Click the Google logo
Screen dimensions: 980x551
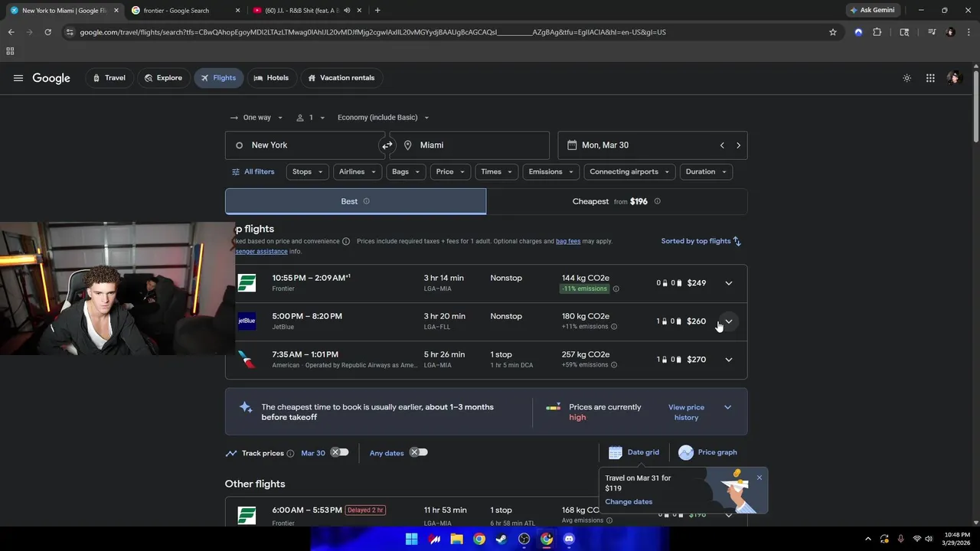click(x=51, y=78)
